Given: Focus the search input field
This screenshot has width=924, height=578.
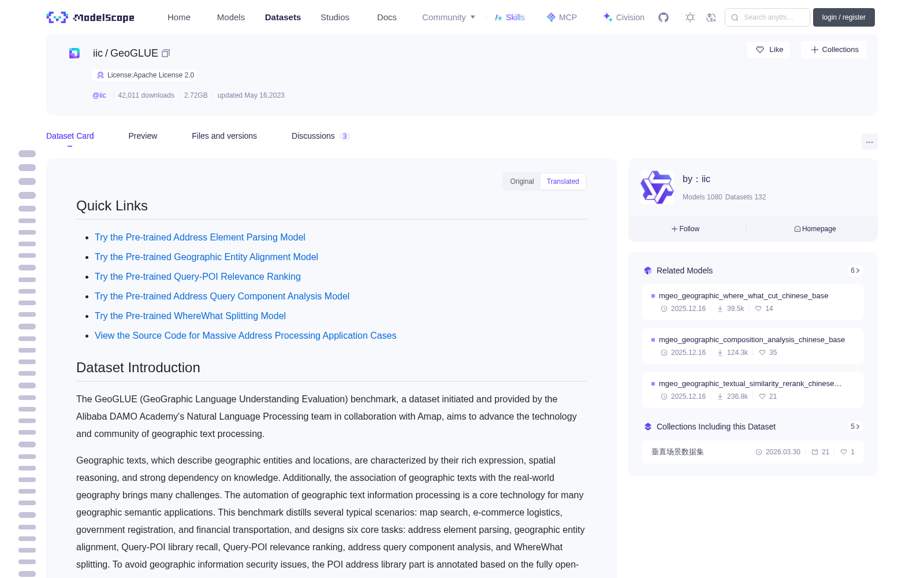Looking at the screenshot, I should 767,17.
